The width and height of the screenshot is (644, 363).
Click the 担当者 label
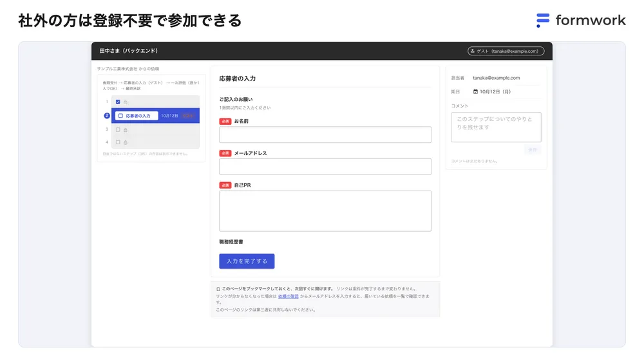coord(457,78)
